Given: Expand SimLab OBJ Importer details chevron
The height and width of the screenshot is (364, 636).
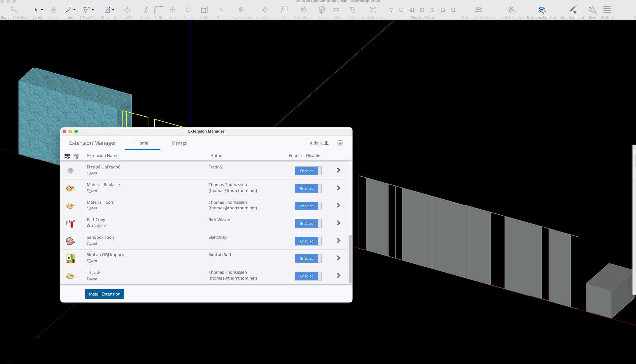Looking at the screenshot, I should pyautogui.click(x=339, y=258).
